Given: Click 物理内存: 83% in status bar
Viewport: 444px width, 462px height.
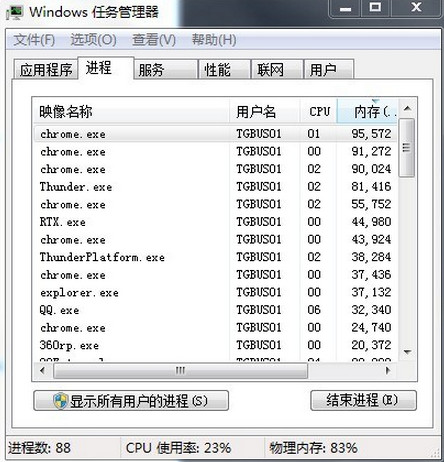Looking at the screenshot, I should [313, 448].
